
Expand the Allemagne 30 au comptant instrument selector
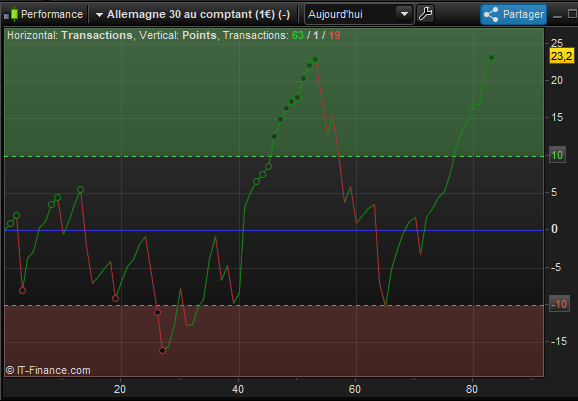pos(192,14)
